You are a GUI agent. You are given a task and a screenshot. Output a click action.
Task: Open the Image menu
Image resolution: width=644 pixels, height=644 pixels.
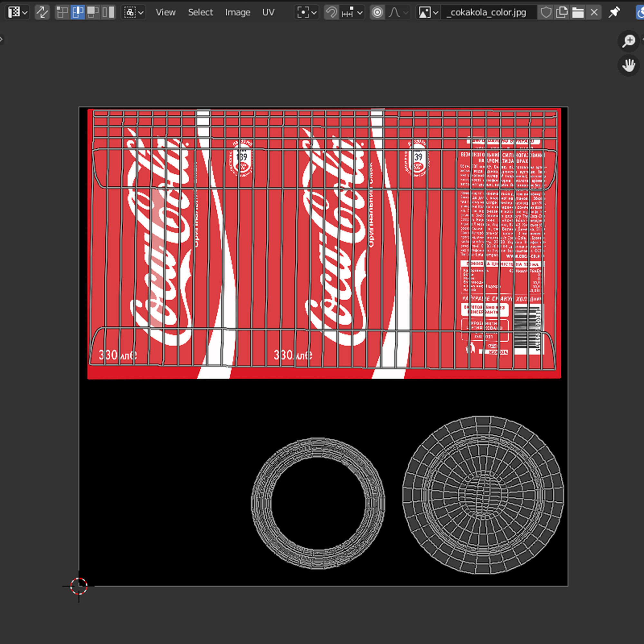click(238, 13)
